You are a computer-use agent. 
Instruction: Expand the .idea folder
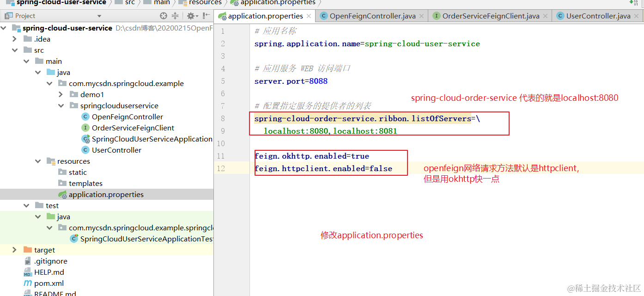[15, 39]
